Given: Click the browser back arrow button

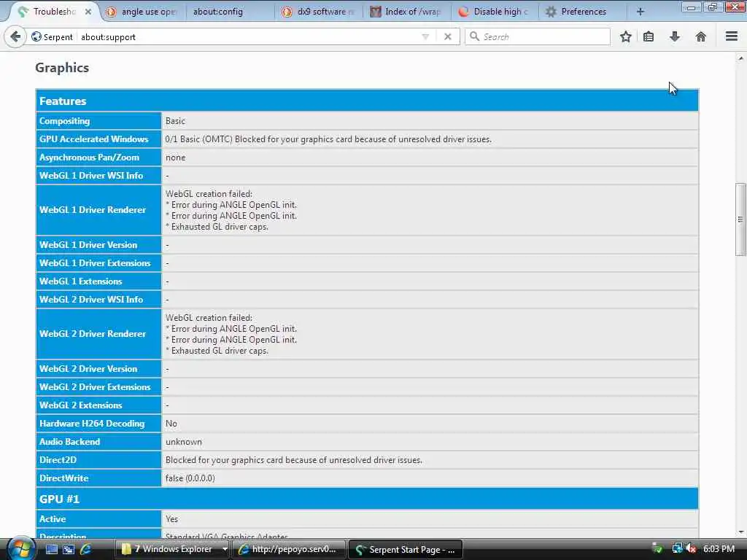Looking at the screenshot, I should pos(15,36).
